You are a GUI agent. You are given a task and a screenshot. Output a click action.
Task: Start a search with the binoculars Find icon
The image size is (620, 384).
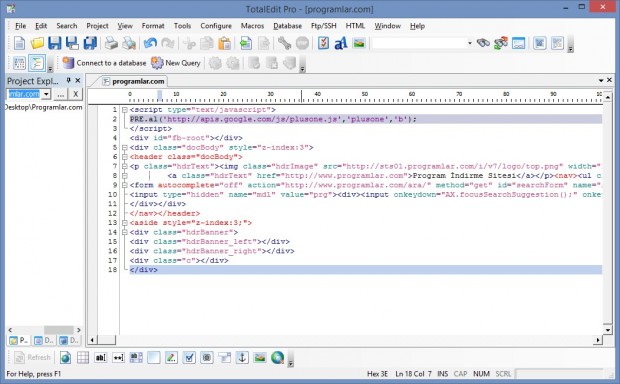pos(483,43)
